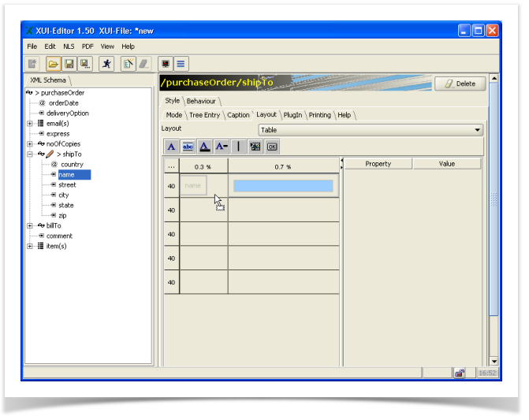Select the street item in schema tree
The height and width of the screenshot is (420, 529).
pos(67,185)
